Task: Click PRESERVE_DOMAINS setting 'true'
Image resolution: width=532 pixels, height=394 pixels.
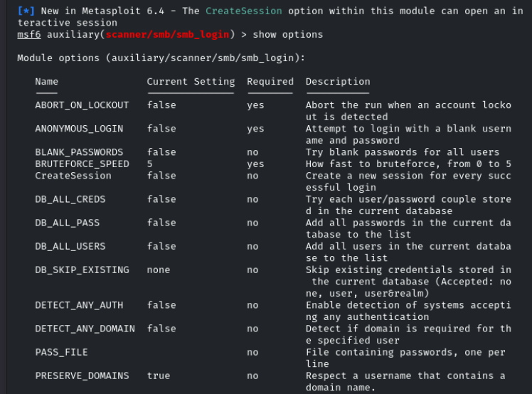Action: [159, 376]
